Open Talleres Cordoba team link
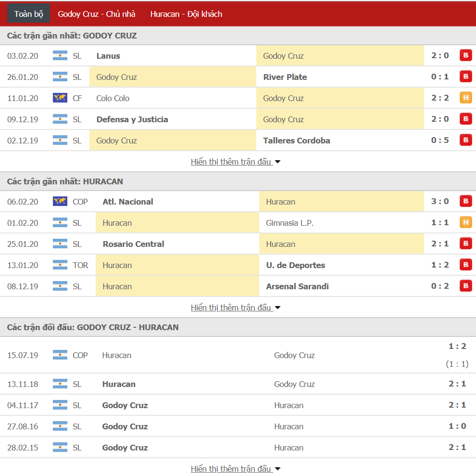 tap(297, 141)
